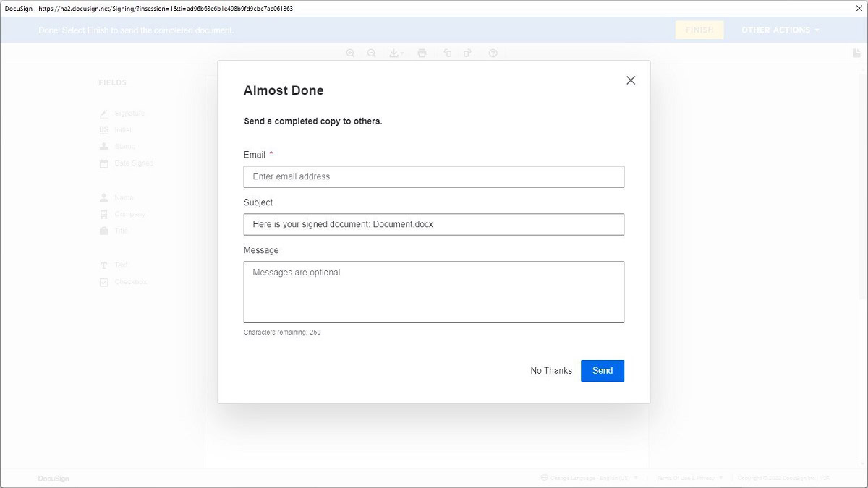
Task: Focus the Subject text field
Action: 434,224
